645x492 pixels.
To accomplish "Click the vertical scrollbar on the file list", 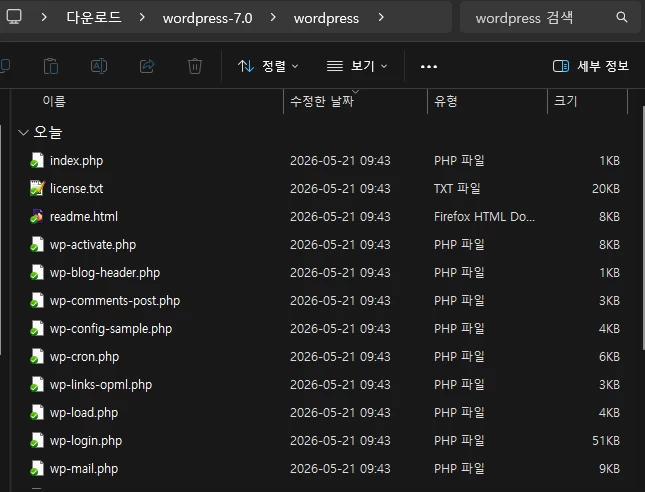I will (643, 227).
